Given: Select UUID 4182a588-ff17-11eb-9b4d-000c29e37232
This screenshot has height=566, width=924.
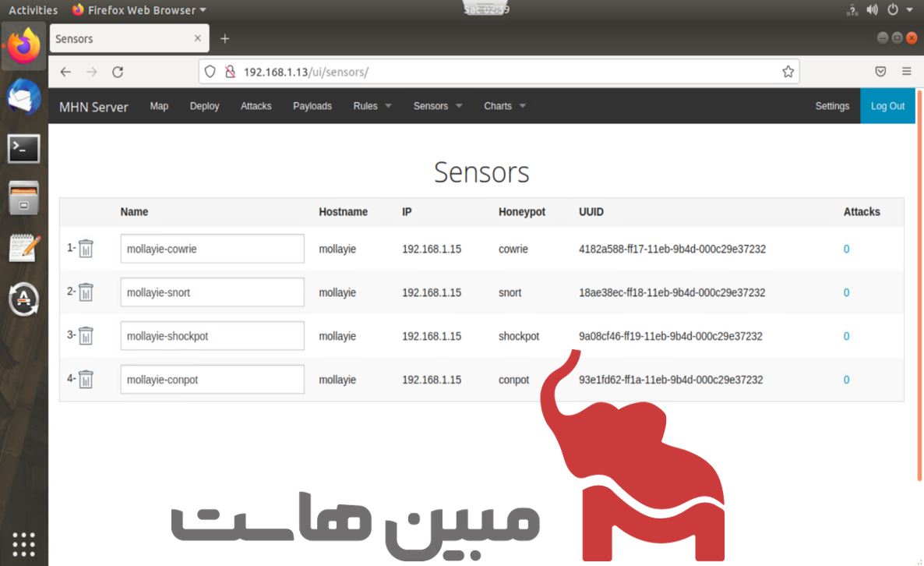Looking at the screenshot, I should [x=672, y=249].
